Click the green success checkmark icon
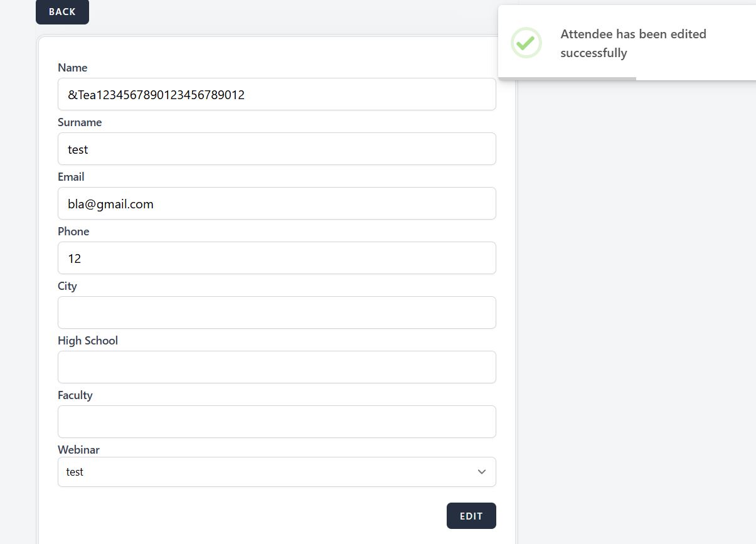Image resolution: width=756 pixels, height=544 pixels. (526, 43)
